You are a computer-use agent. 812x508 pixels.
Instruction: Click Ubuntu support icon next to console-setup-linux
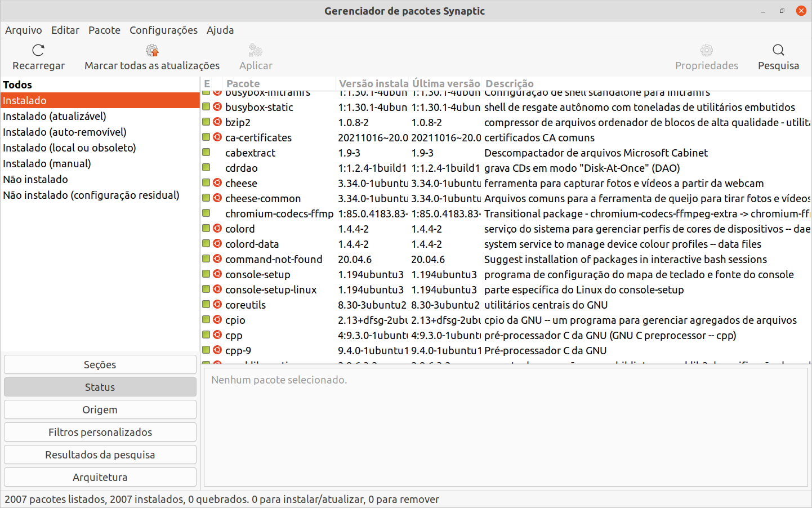click(217, 289)
